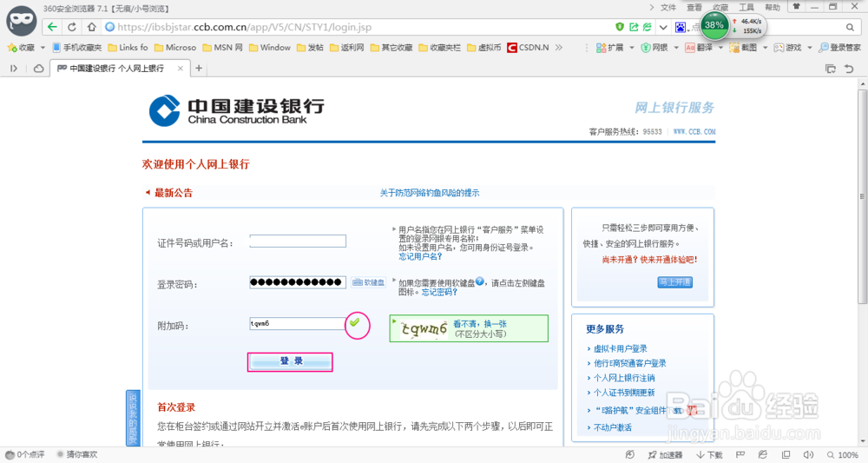The width and height of the screenshot is (868, 463).
Task: Click the 忘记用户名? link
Action: 420,256
